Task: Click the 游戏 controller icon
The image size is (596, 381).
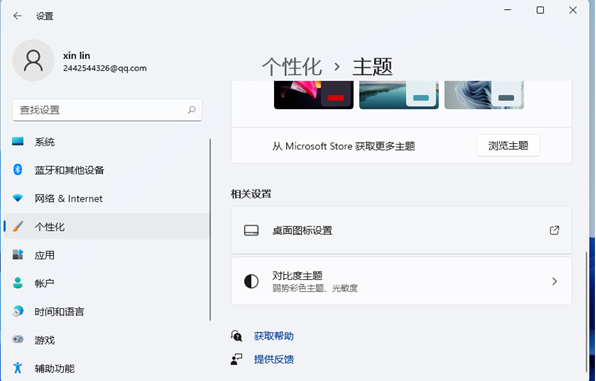Action: (x=18, y=339)
